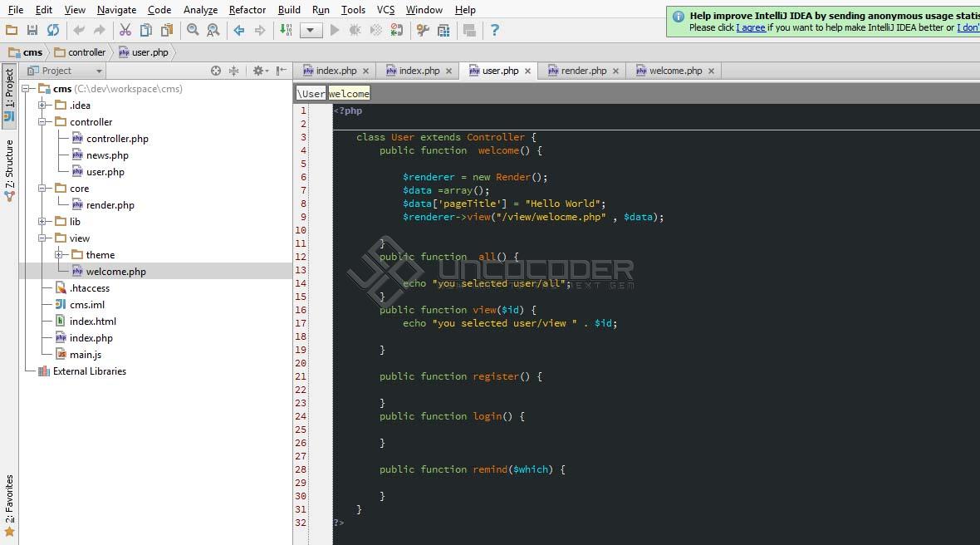Navigate Back with the blue arrow
This screenshot has width=980, height=545.
[238, 30]
